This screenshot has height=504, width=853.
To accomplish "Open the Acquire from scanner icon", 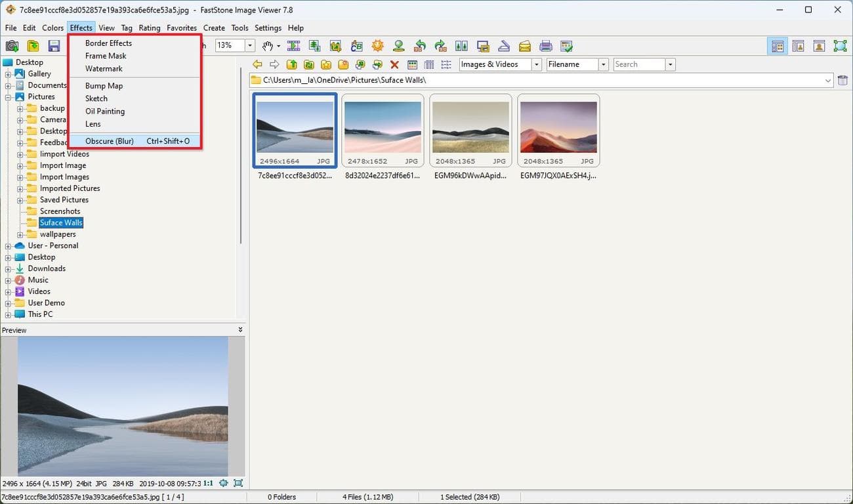I will click(503, 46).
